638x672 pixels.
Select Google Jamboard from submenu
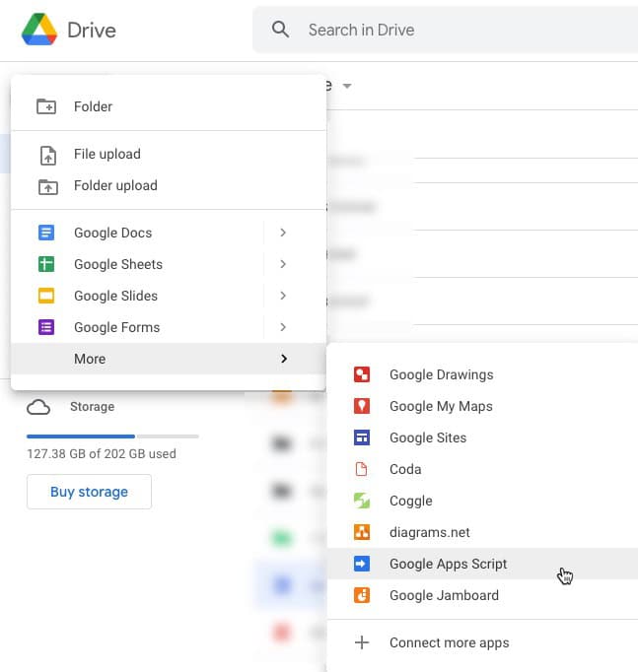point(482,595)
